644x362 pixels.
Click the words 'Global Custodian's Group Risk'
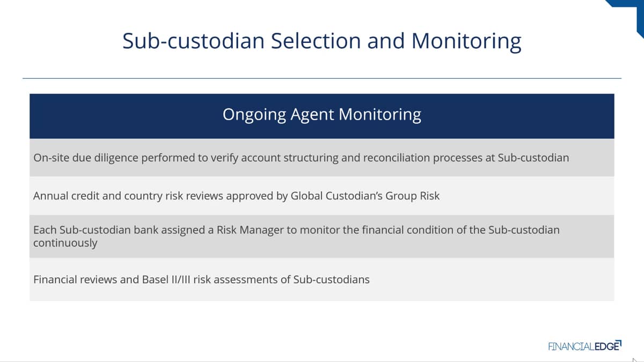[365, 196]
